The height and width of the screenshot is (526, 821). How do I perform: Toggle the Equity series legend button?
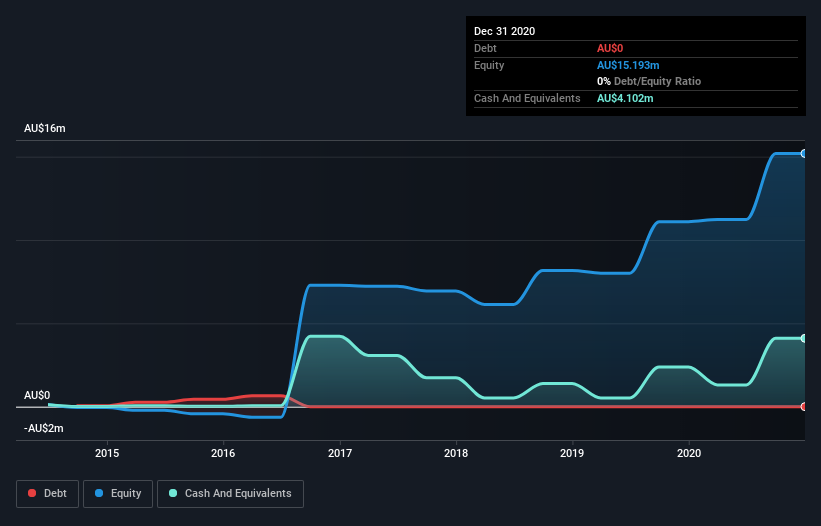(118, 494)
